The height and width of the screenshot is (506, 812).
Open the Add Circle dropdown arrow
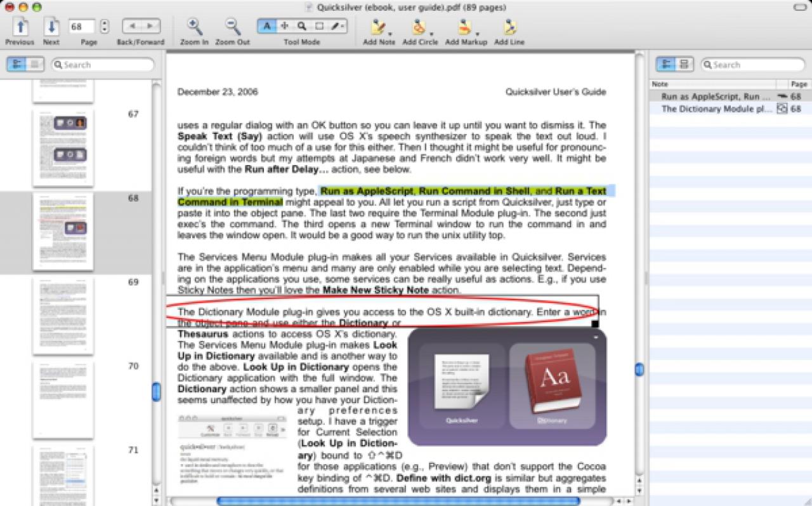(431, 33)
